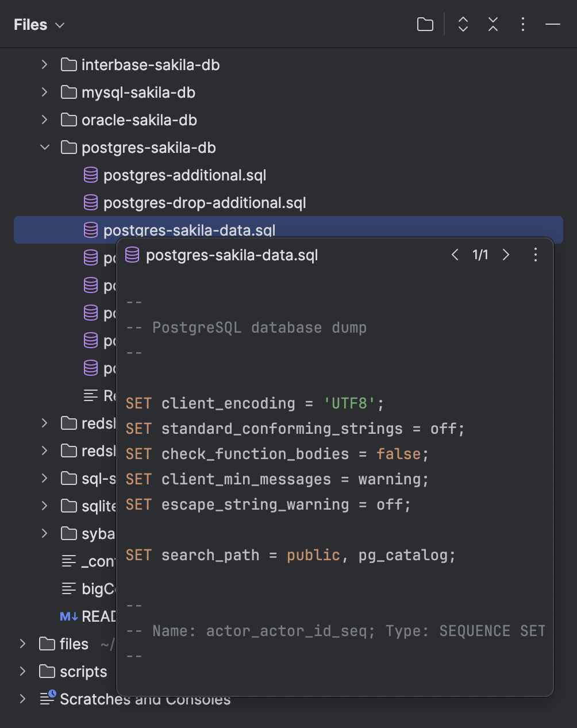Select the scripts folder in the tree

point(84,671)
